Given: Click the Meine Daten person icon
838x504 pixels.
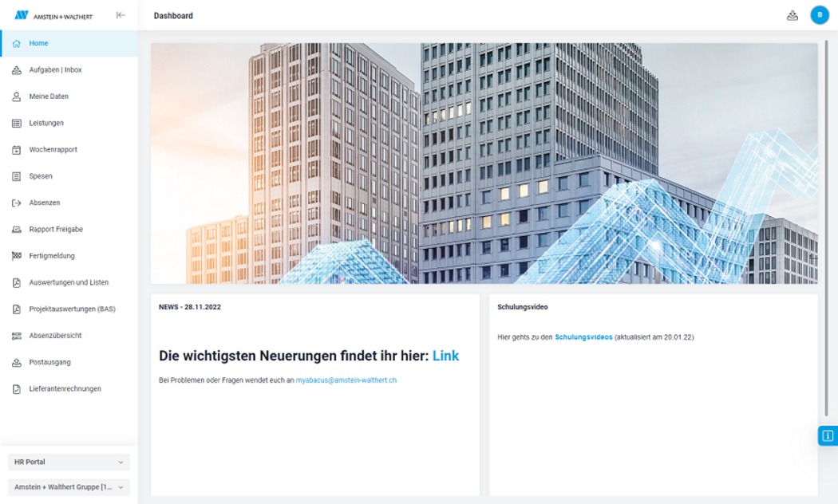Looking at the screenshot, I should pyautogui.click(x=17, y=96).
